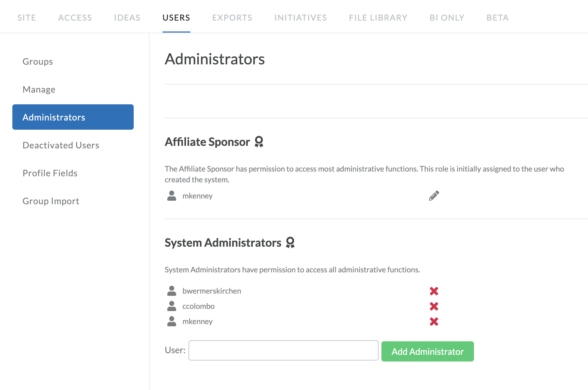588x390 pixels.
Task: Click the avatar beside system administrator mkenney
Action: (172, 321)
